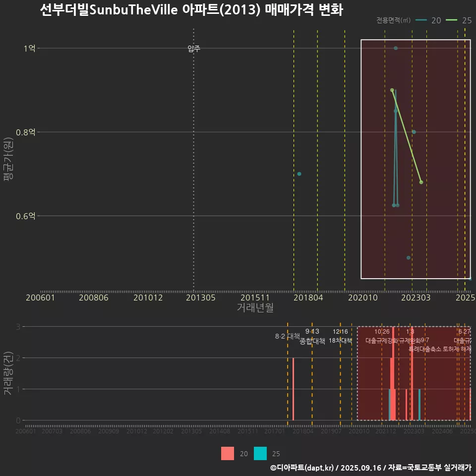This screenshot has width=476, height=476.
Task: Toggle visibility of 전용면적(㎡) legend group
Action: point(393,20)
